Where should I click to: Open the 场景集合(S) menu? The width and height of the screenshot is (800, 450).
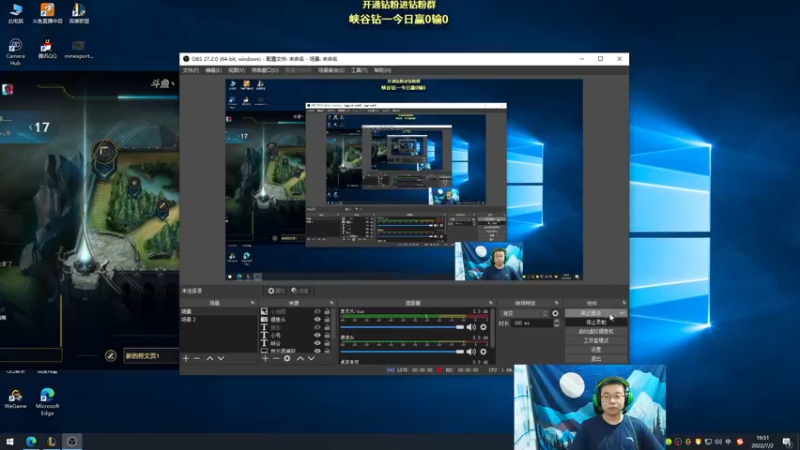click(x=331, y=70)
